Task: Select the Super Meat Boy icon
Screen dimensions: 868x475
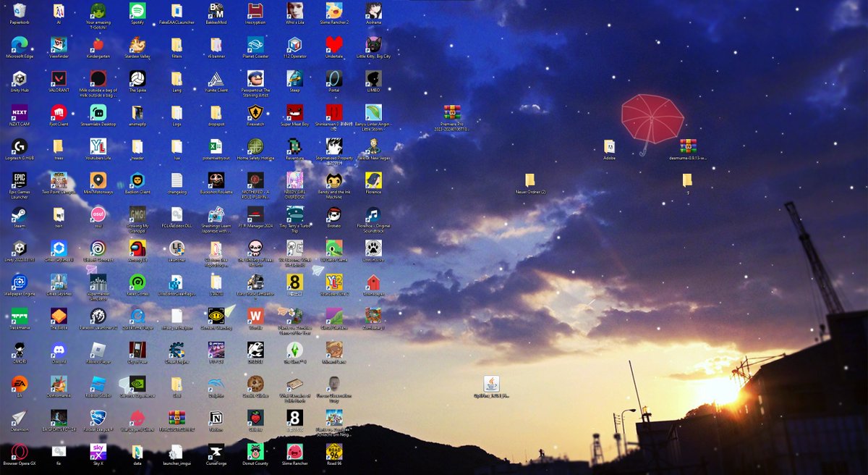Action: click(x=294, y=112)
